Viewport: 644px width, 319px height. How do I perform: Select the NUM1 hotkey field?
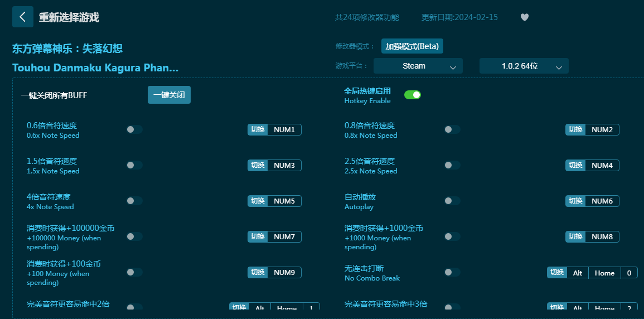coord(284,130)
